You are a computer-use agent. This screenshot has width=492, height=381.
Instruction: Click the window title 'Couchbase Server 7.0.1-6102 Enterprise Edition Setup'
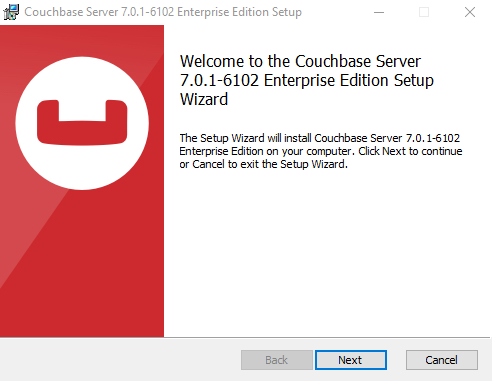[x=163, y=12]
